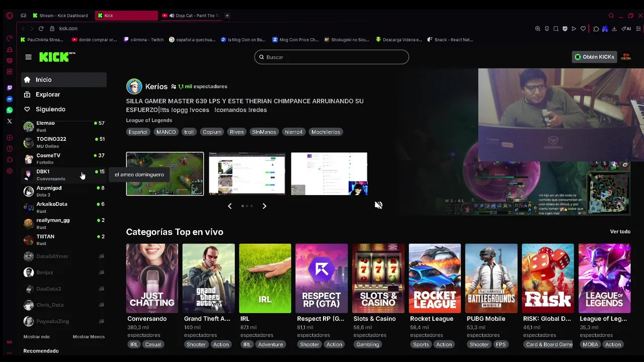Click the Obtén KICKs button

coord(594,57)
